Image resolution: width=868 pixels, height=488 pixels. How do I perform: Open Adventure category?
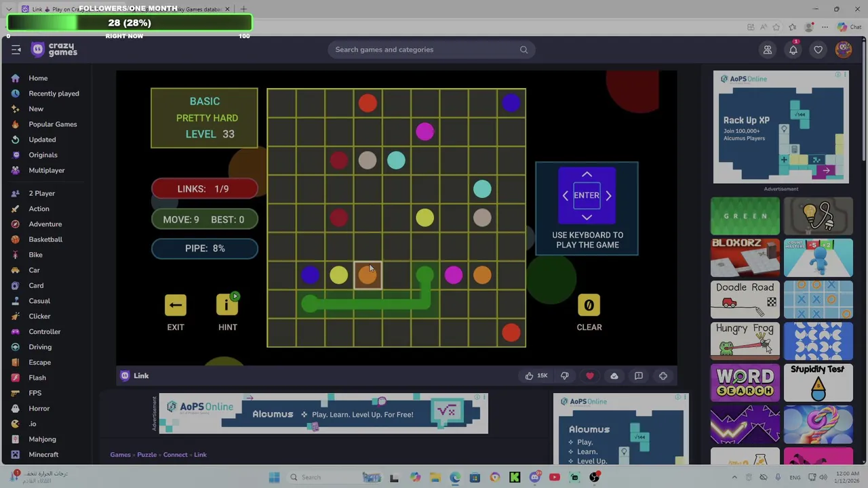[x=45, y=224]
